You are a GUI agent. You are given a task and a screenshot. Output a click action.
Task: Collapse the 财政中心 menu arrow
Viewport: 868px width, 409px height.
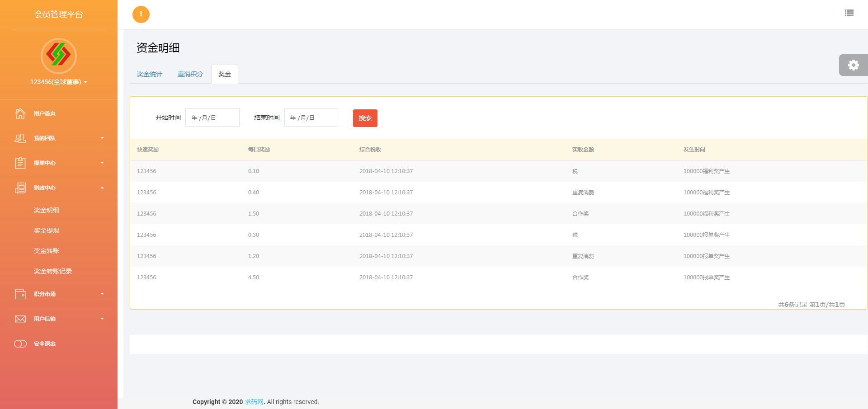[102, 188]
